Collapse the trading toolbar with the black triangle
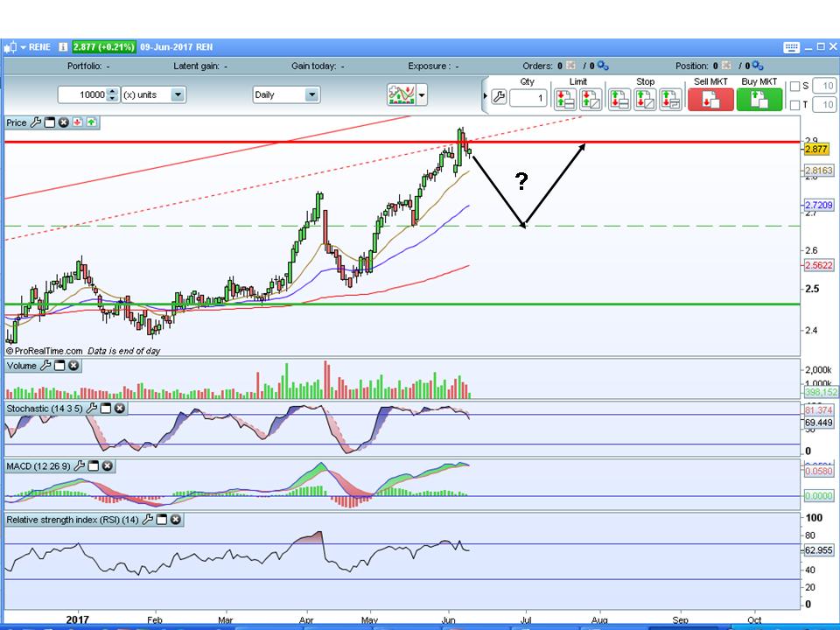This screenshot has width=840, height=630. 486,96
